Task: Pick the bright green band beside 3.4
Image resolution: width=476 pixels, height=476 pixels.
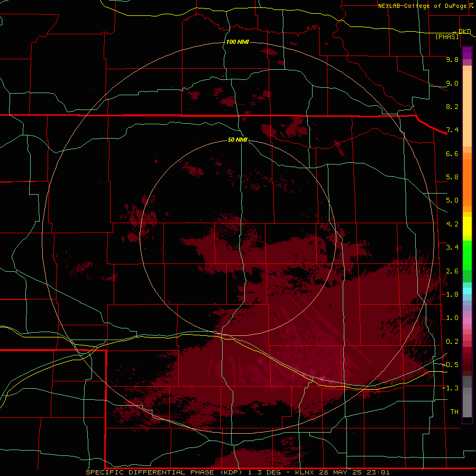Action: 467,255
